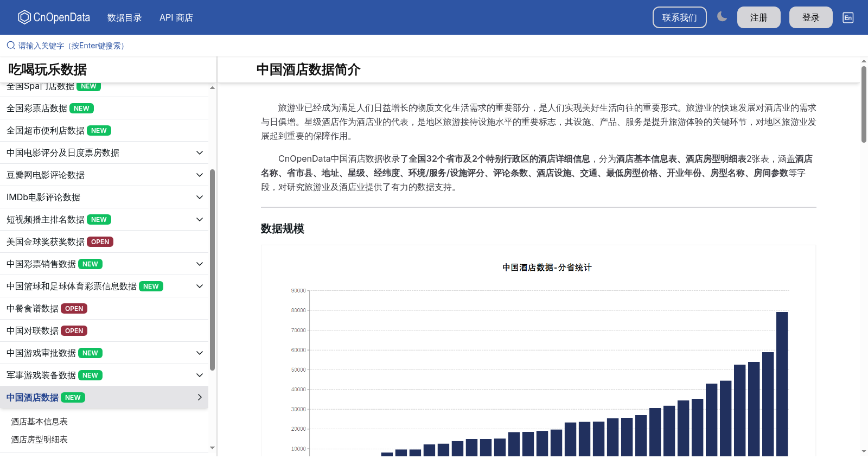
Task: Click the NEW badge on 中国酒店数据
Action: coord(73,397)
